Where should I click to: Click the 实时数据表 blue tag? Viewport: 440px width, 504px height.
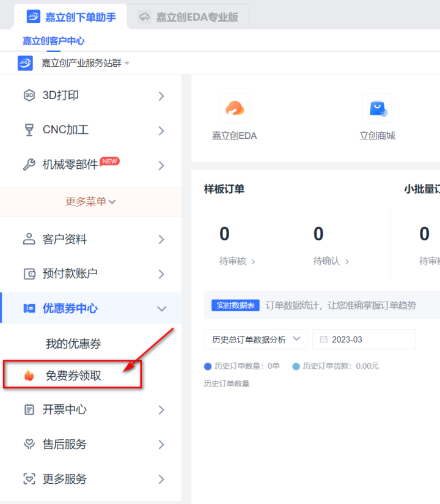click(x=235, y=305)
